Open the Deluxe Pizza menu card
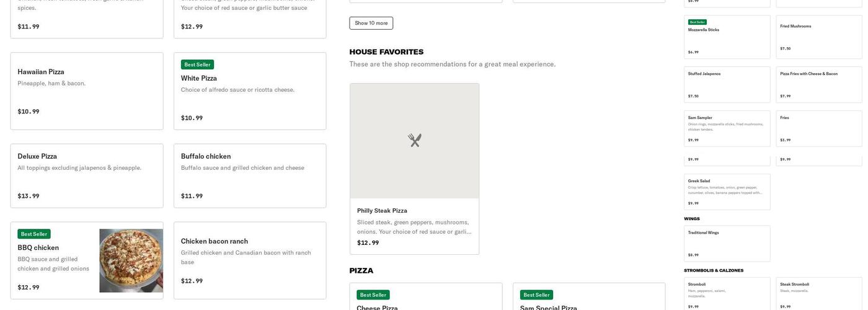868x310 pixels. click(x=87, y=176)
